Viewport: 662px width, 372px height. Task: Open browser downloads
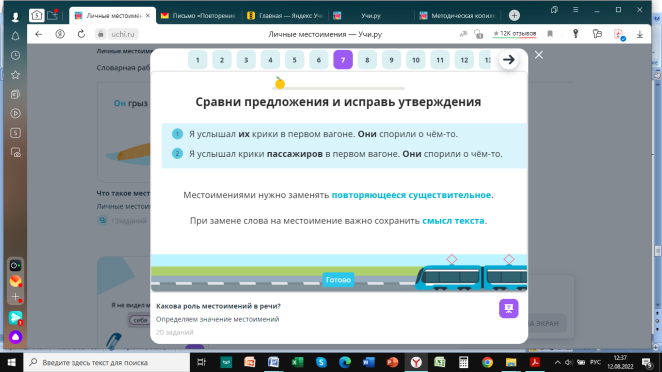640,34
